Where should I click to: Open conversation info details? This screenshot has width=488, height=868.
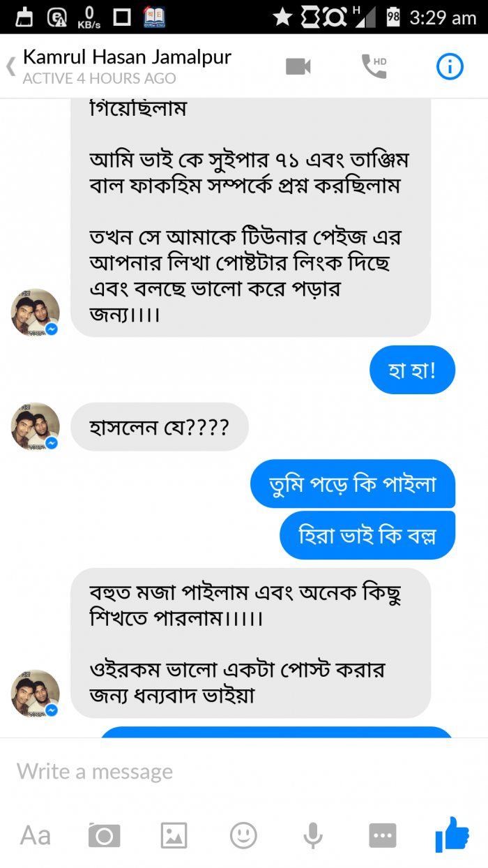tap(450, 66)
